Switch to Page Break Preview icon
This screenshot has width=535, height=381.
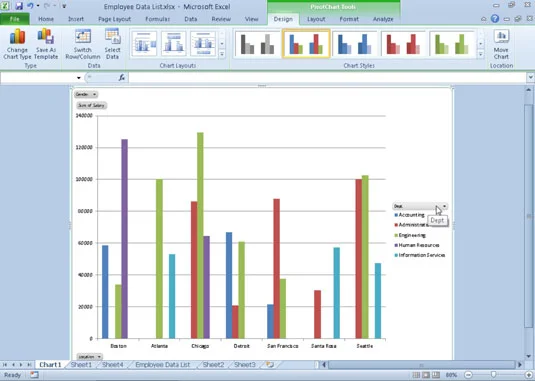[436, 375]
